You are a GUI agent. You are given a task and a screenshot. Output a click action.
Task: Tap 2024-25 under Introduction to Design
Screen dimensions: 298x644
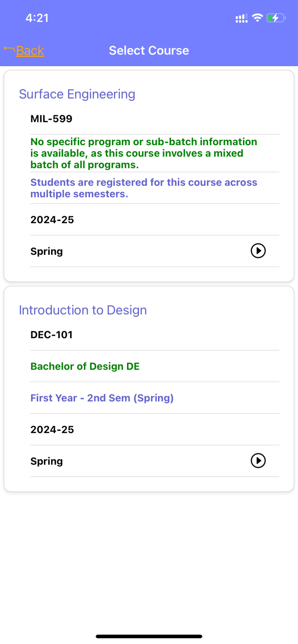tap(52, 430)
